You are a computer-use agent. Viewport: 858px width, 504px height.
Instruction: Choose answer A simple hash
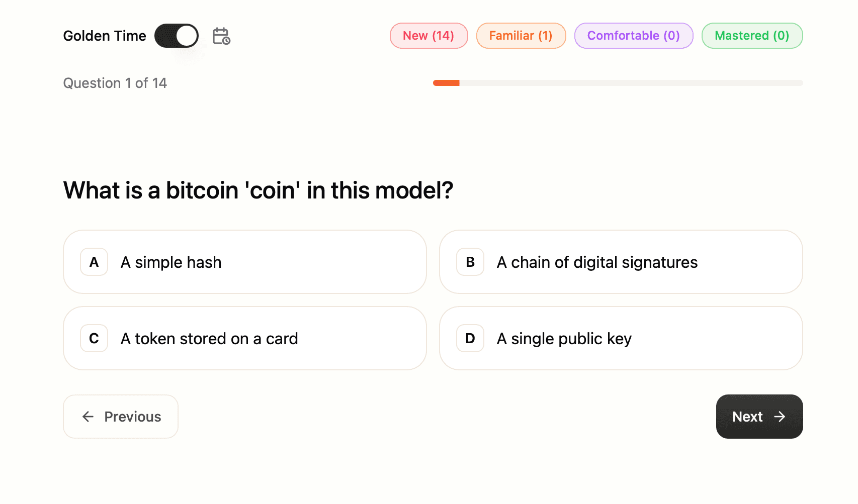(244, 262)
